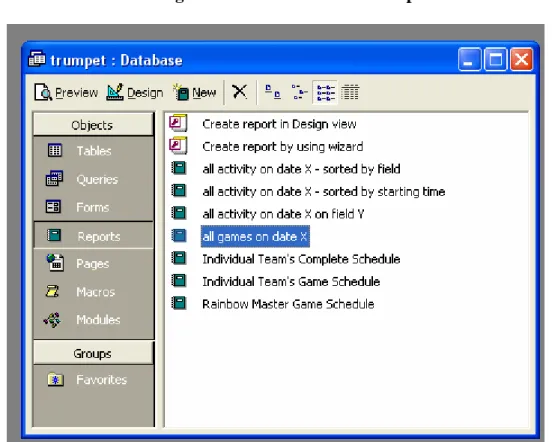Click the Tables grid icon
This screenshot has width=552, height=442.
(x=55, y=150)
